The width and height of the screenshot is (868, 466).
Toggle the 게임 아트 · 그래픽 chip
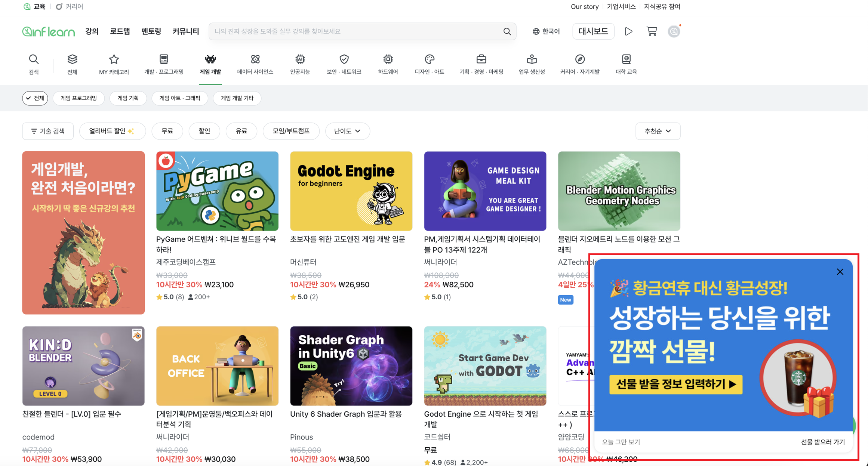(180, 98)
